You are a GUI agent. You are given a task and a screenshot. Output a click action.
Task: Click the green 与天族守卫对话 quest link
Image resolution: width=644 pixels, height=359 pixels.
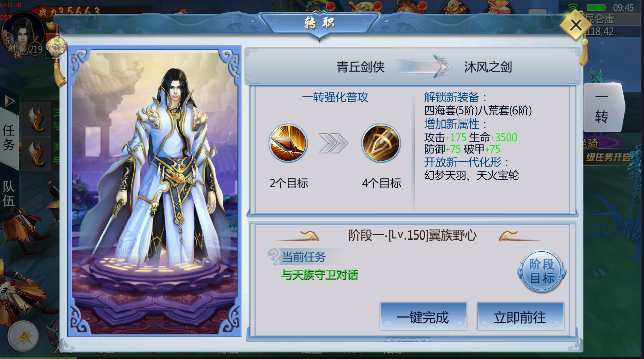[x=320, y=275]
